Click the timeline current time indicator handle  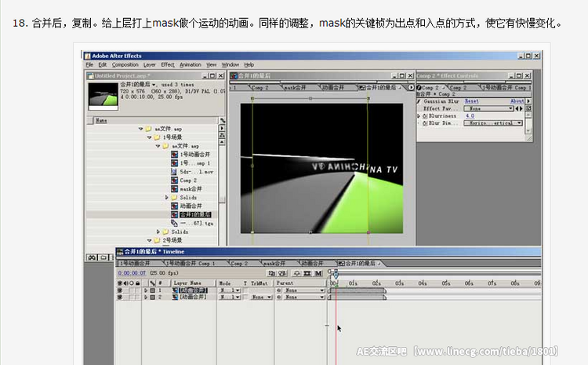(336, 276)
